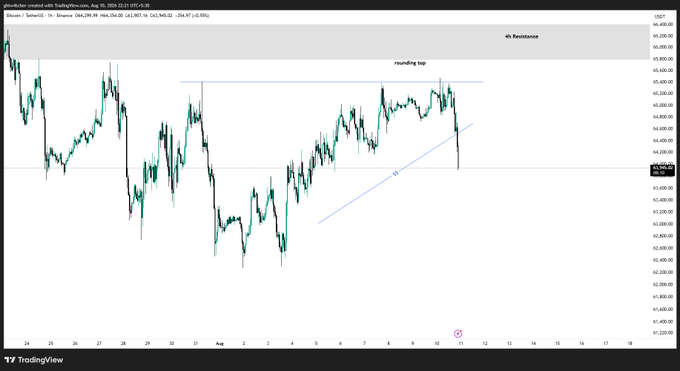This screenshot has width=680, height=371.
Task: Click the 61,220.00 price axis label
Action: [663, 333]
